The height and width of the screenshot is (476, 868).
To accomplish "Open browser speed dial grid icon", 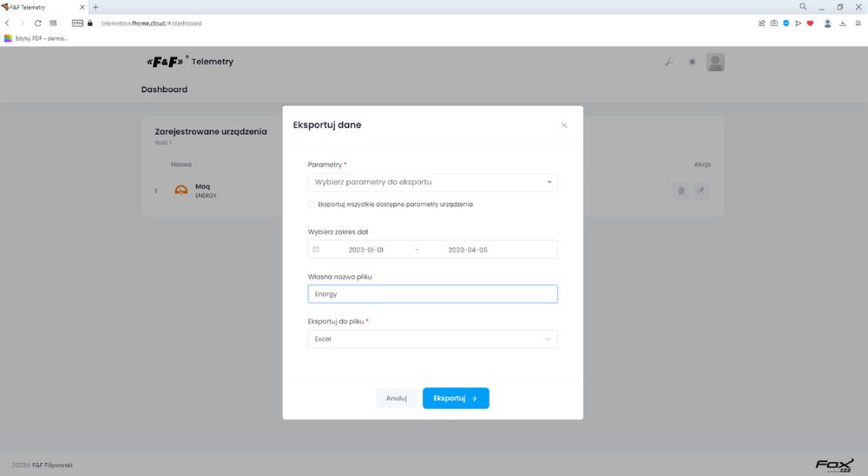I will (x=53, y=23).
